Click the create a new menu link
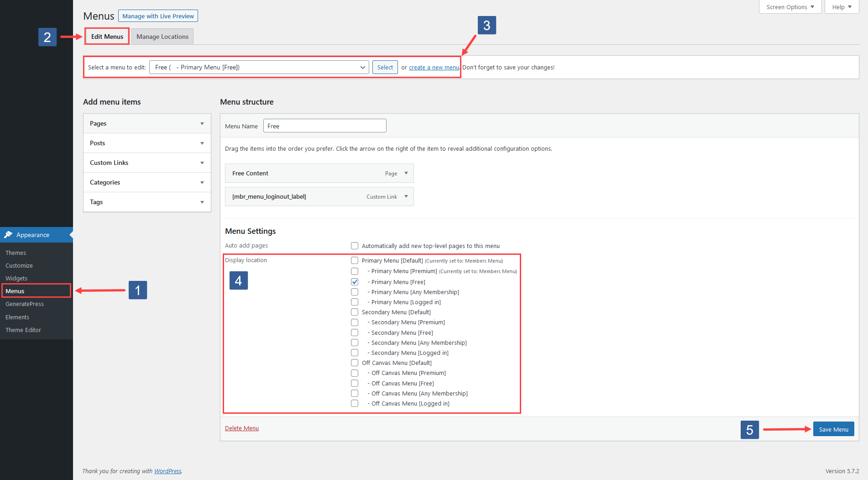Viewport: 868px width, 480px height. (x=434, y=67)
